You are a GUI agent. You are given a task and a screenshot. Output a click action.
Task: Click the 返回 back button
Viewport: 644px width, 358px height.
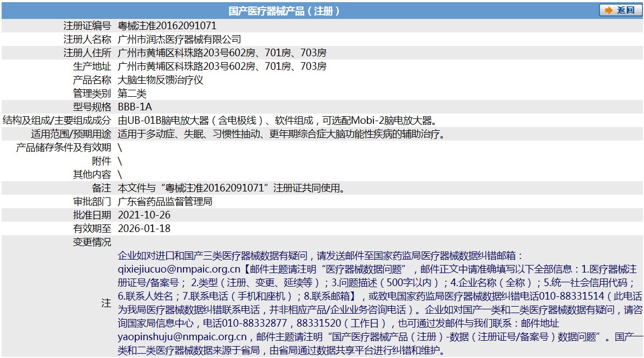(x=620, y=10)
